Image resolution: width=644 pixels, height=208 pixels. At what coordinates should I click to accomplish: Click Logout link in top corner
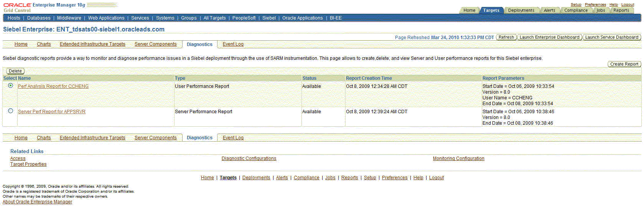pos(628,5)
